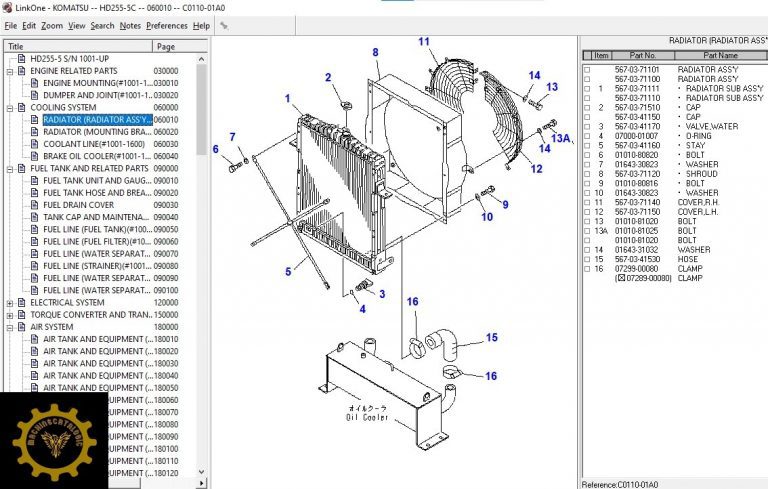Click page icon of FUEL LINE (STRAINER) entry
The width and height of the screenshot is (768, 489).
34,266
